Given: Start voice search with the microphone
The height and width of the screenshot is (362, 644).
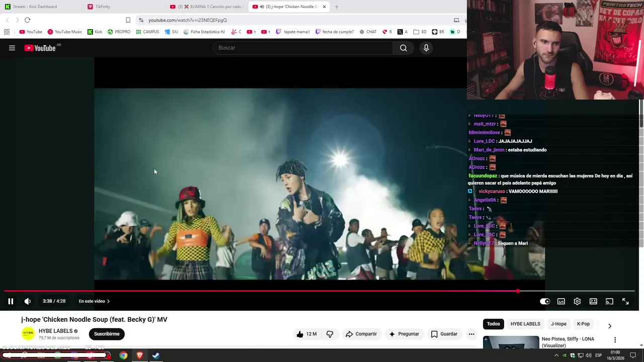Looking at the screenshot, I should 426,48.
